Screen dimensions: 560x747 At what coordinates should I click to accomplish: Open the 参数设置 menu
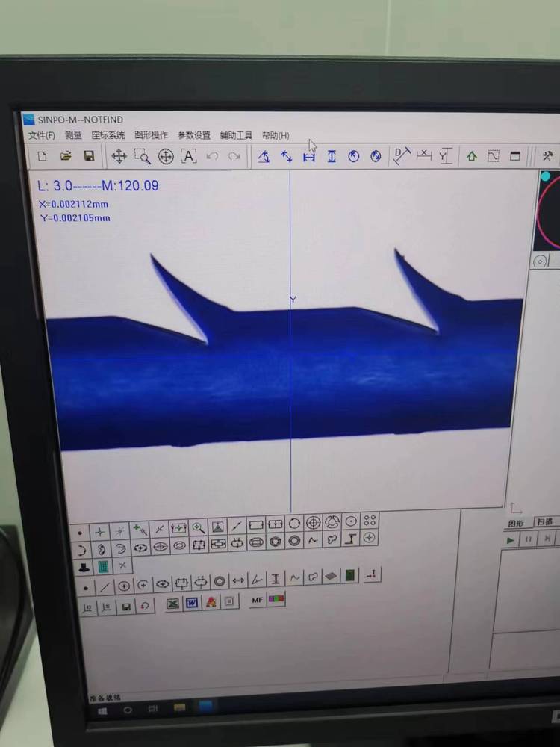pyautogui.click(x=194, y=135)
